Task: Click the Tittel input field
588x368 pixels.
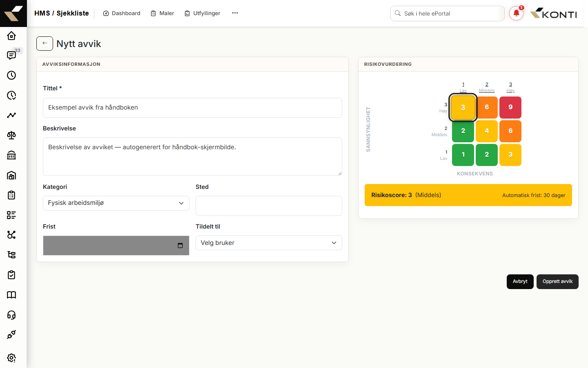Action: (192, 108)
